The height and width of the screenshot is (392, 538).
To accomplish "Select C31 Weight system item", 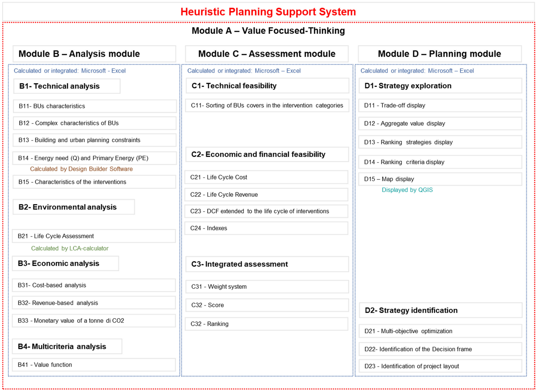I will click(267, 287).
